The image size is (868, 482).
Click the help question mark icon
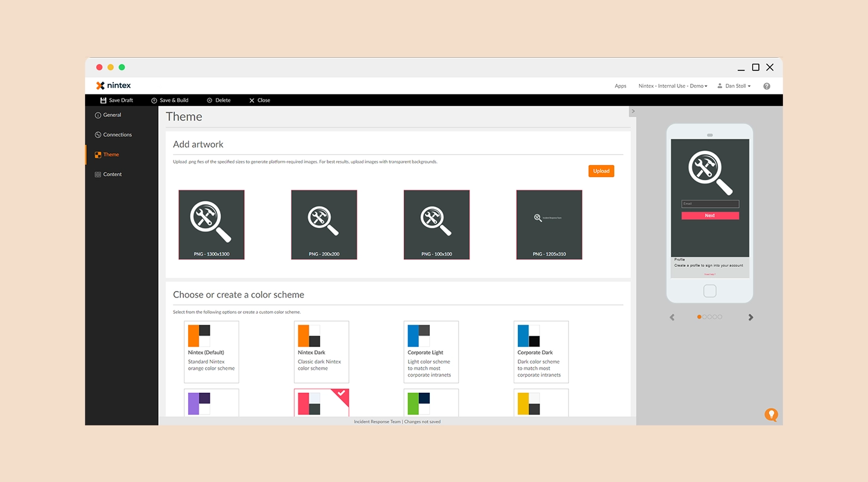(767, 86)
